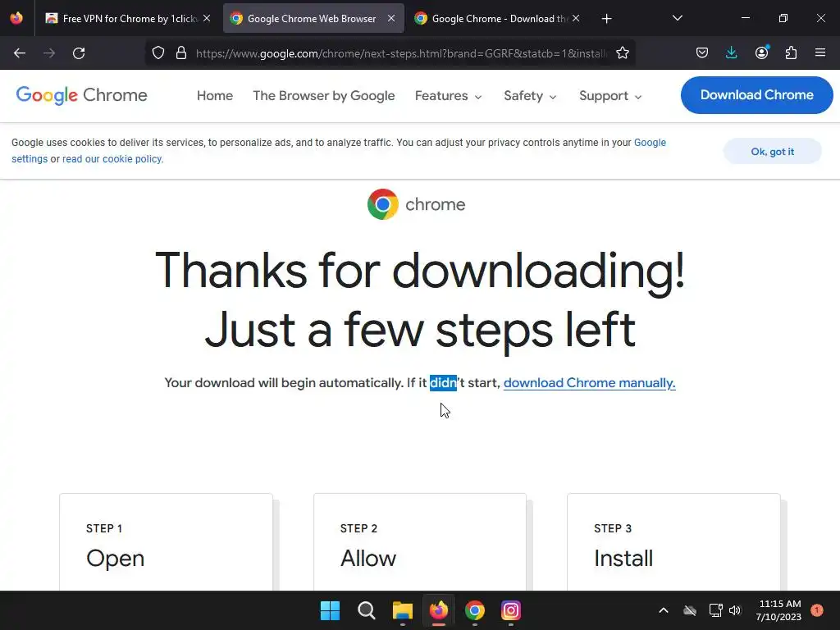Viewport: 840px width, 630px height.
Task: Open taskbar Search
Action: (x=367, y=610)
